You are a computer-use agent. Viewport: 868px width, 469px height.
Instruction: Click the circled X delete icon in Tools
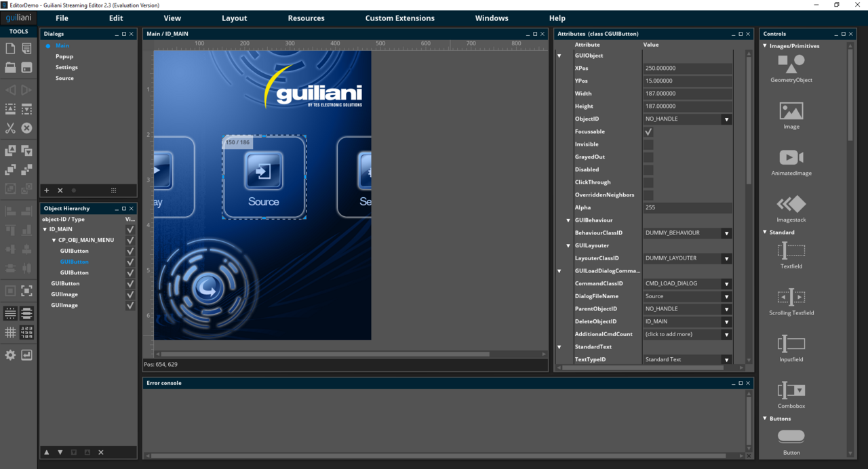pos(26,127)
